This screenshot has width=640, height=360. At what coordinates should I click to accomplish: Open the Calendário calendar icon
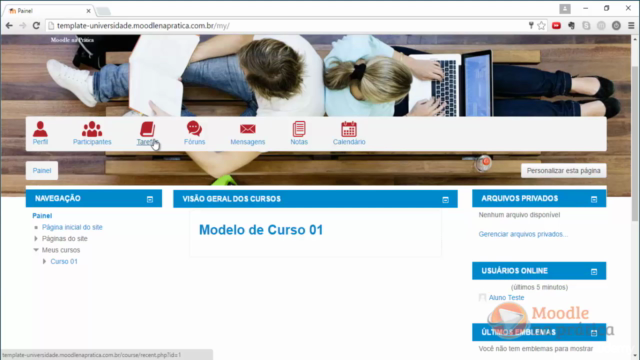pyautogui.click(x=349, y=129)
